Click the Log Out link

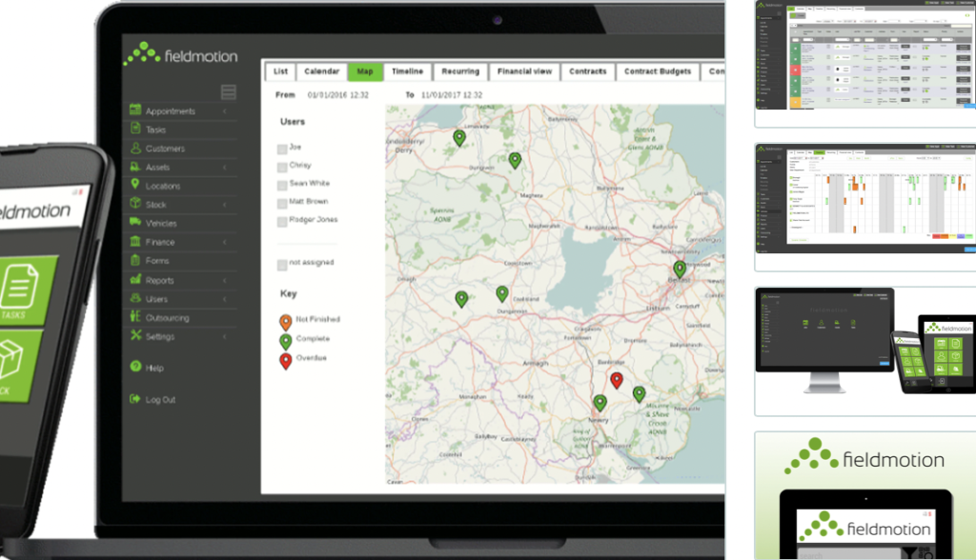[x=160, y=399]
